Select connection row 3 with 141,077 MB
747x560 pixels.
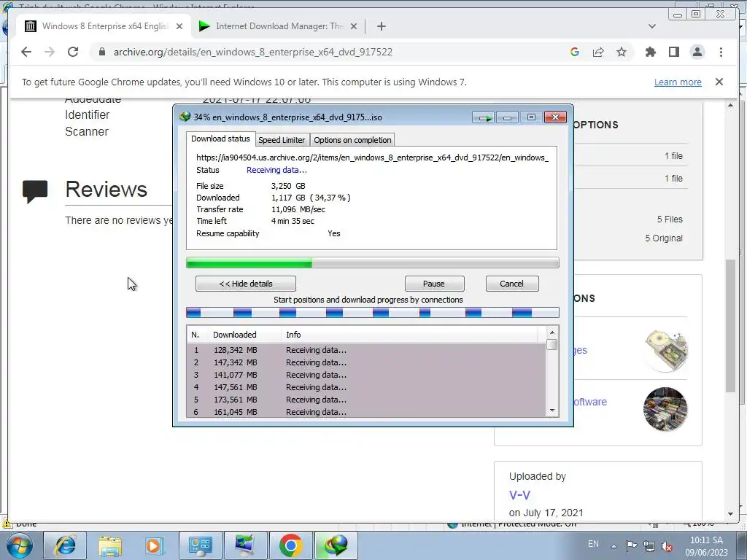pos(366,375)
